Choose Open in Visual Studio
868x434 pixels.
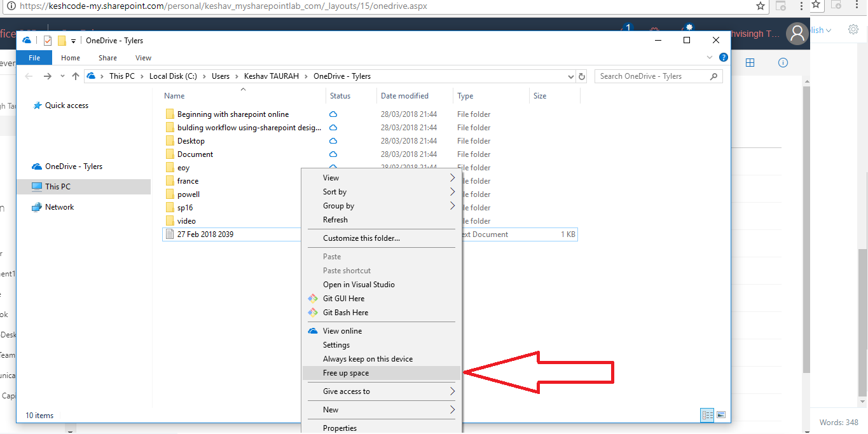tap(382, 285)
